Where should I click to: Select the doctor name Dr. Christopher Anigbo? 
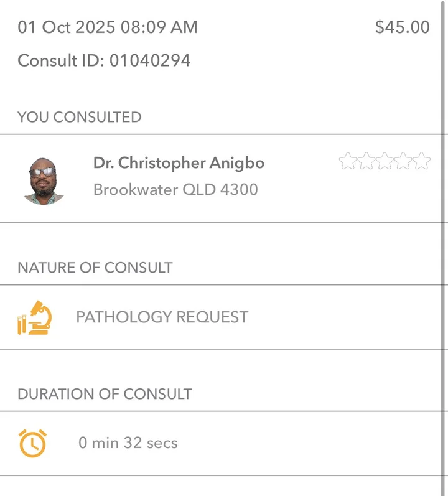[179, 163]
